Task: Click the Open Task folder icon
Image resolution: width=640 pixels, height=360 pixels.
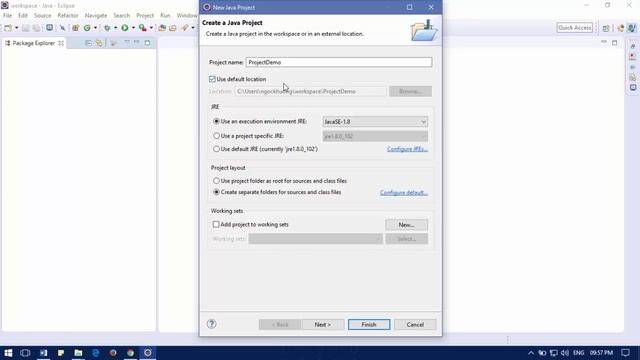Action: [x=173, y=28]
